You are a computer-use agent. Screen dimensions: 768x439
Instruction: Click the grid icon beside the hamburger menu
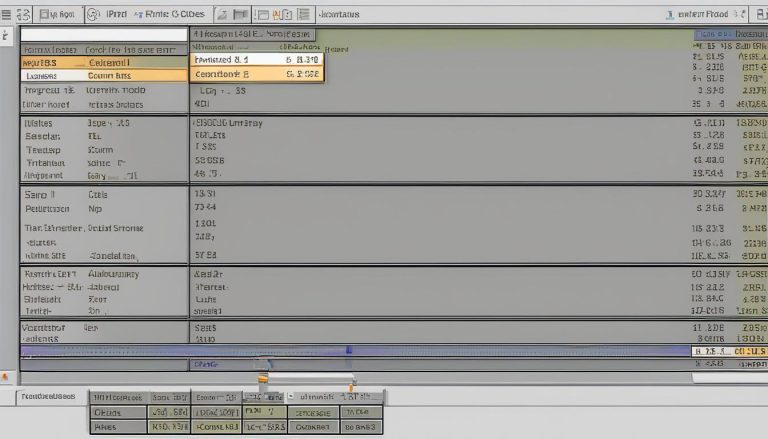point(23,15)
